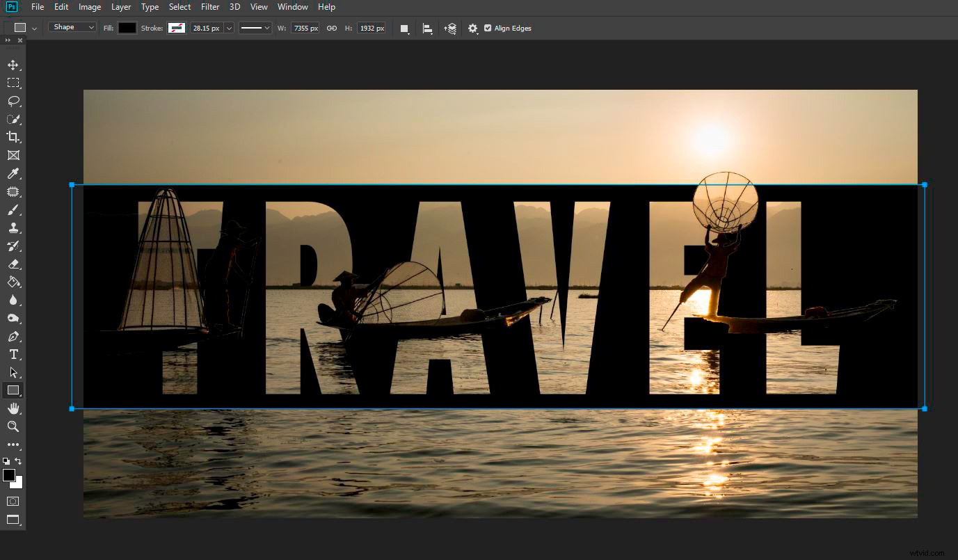The height and width of the screenshot is (560, 958).
Task: Select the Move tool
Action: click(x=13, y=64)
